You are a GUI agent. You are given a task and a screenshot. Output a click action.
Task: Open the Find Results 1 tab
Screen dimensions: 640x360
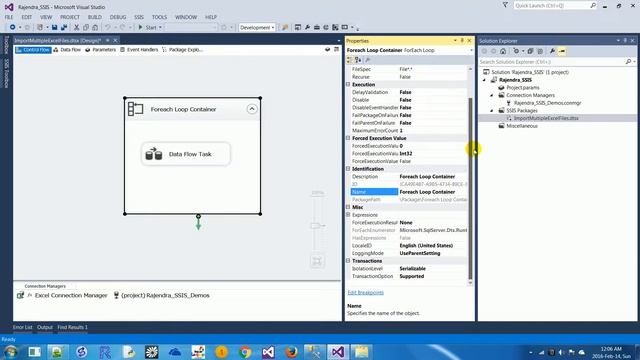click(72, 327)
